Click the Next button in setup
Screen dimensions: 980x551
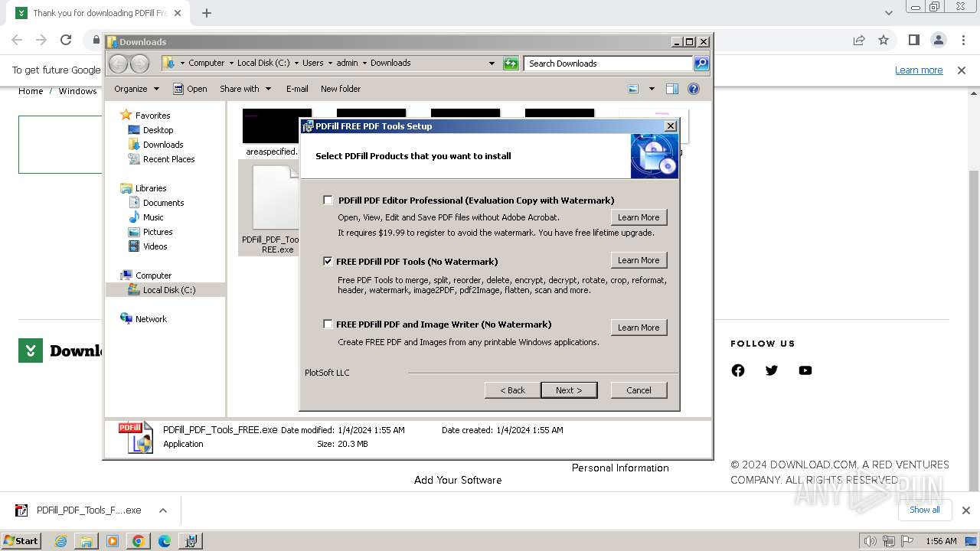569,390
